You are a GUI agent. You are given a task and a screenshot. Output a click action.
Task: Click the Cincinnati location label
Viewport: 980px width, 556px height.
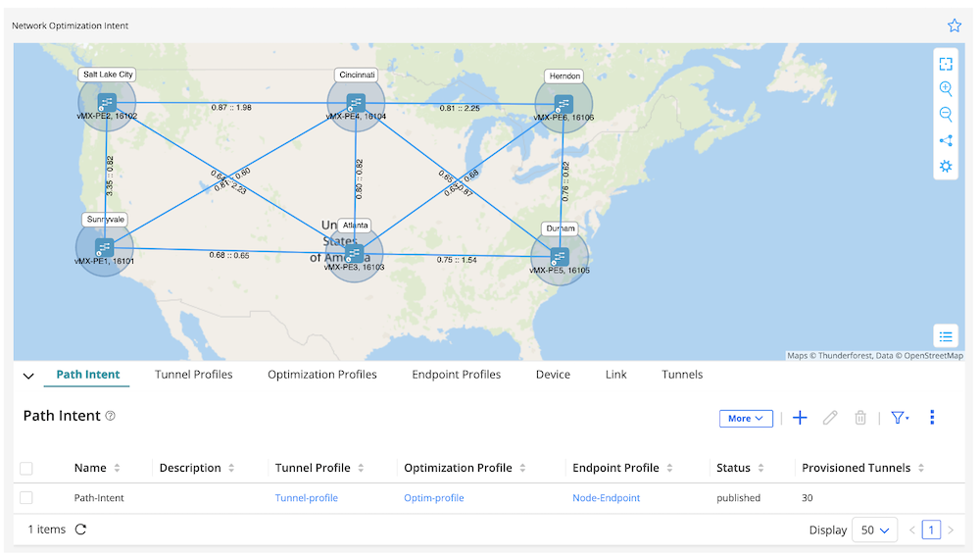tap(357, 75)
